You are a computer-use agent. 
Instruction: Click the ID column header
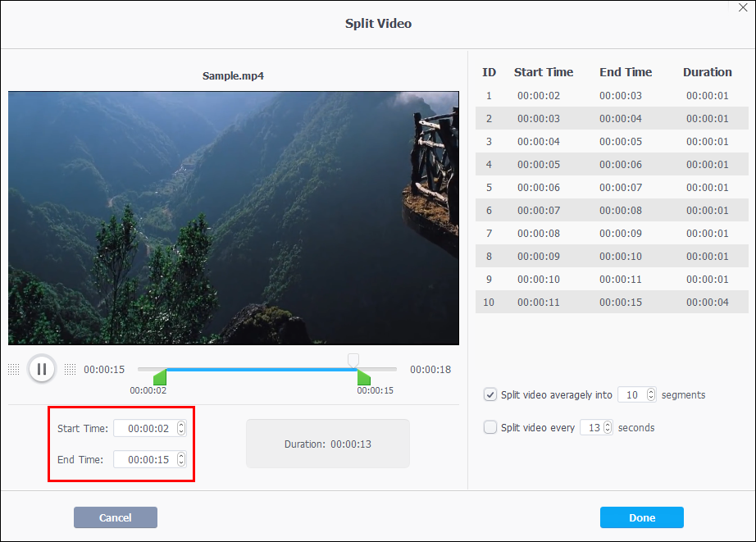(489, 72)
